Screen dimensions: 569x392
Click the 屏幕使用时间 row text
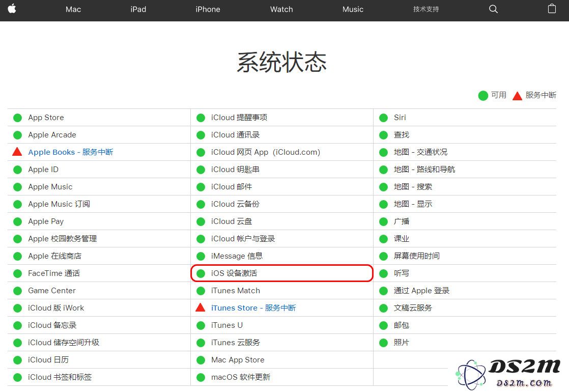click(x=417, y=256)
